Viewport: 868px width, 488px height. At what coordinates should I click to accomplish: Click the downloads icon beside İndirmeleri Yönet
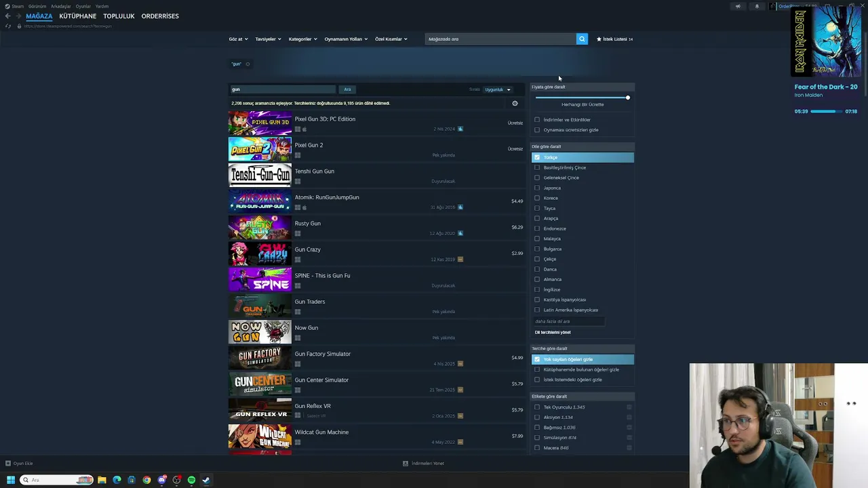point(406,464)
